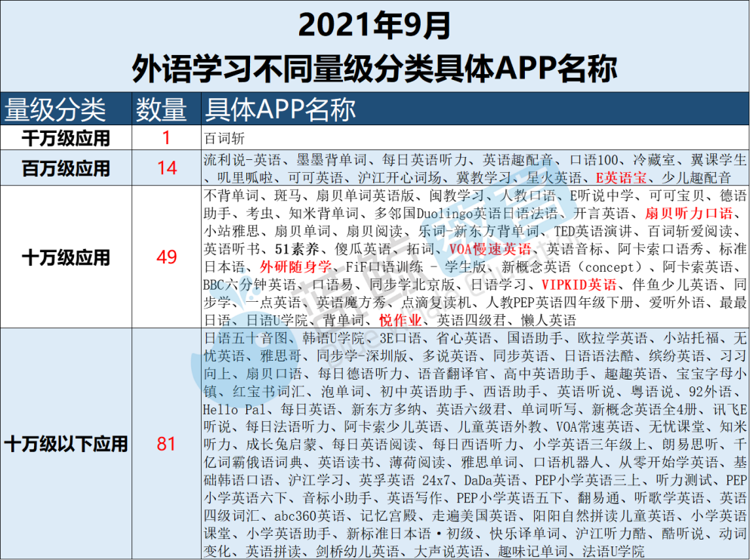Click the app name "粤语说"
Screen dimensions: 750x560
click(x=652, y=392)
